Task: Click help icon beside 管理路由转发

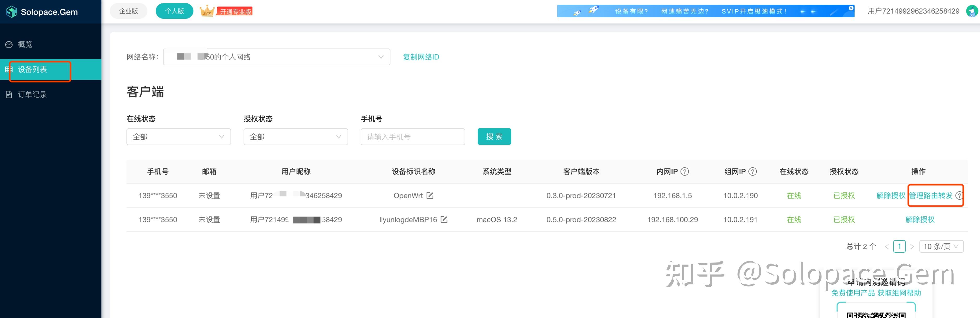Action: 959,196
